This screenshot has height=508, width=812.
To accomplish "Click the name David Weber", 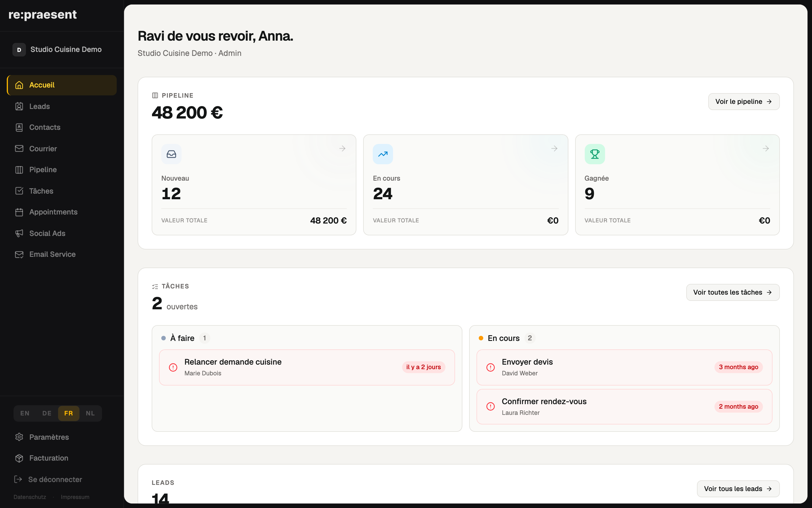I will (519, 373).
